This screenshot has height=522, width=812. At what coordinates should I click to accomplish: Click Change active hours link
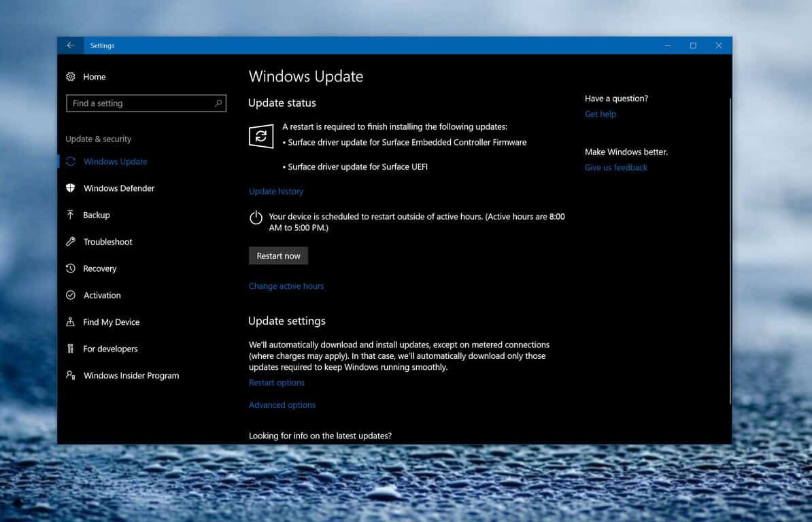pos(286,286)
